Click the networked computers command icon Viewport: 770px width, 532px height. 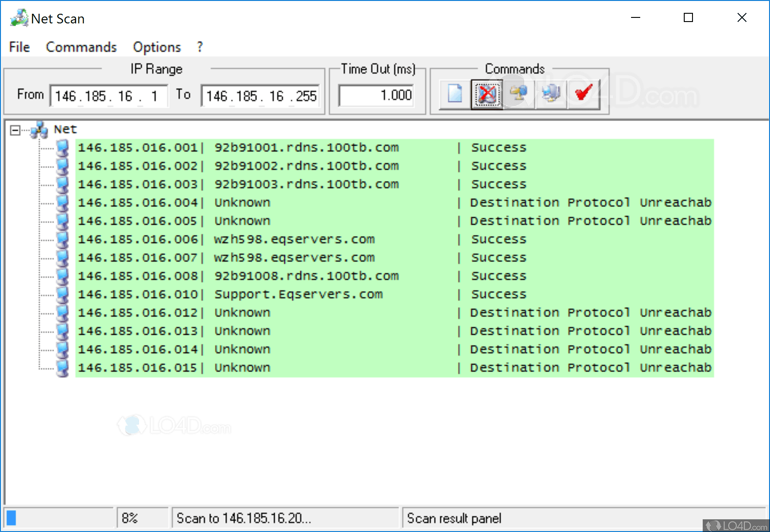(551, 94)
